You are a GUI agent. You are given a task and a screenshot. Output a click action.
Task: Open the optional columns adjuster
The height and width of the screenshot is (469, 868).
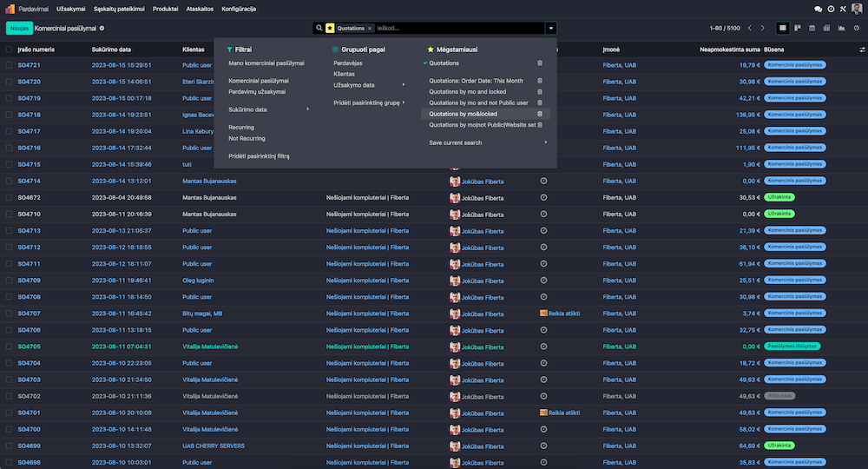[860, 50]
